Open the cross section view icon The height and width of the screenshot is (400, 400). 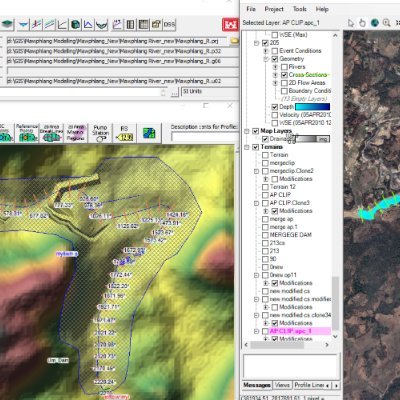coord(23,24)
